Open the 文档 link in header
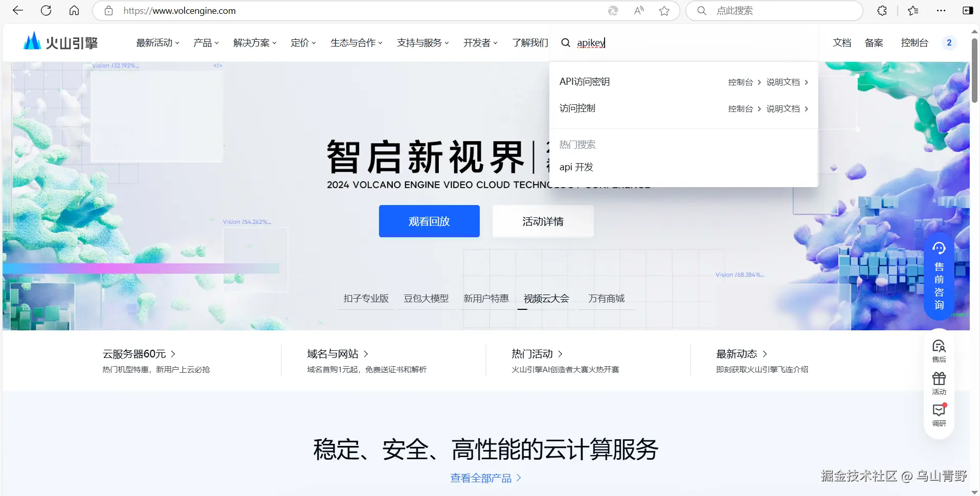This screenshot has height=496, width=980. point(842,43)
